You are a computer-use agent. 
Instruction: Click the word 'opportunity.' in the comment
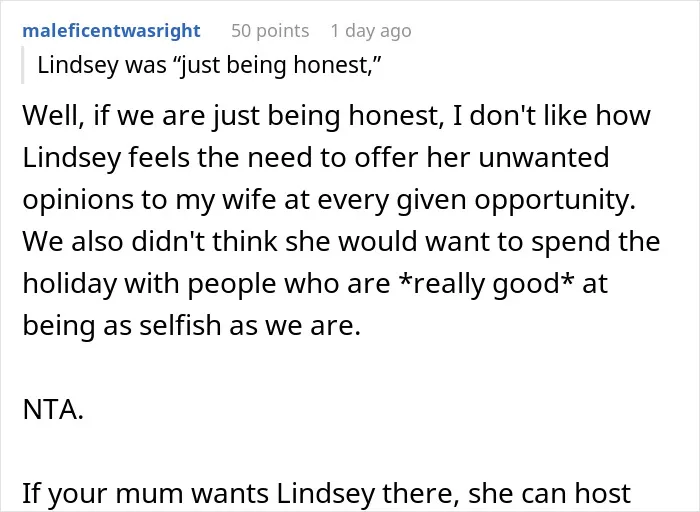[555, 200]
